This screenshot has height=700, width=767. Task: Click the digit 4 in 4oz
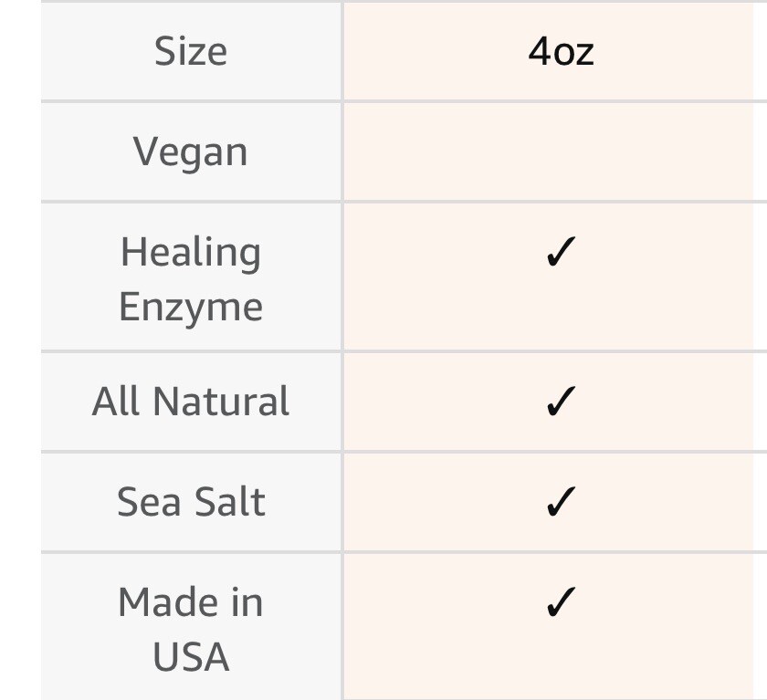540,51
